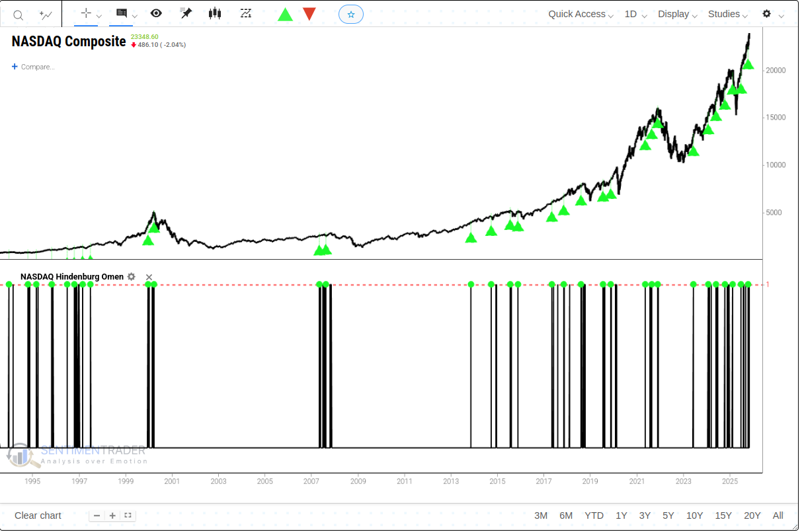Open the Display menu
The height and width of the screenshot is (532, 800).
[678, 14]
